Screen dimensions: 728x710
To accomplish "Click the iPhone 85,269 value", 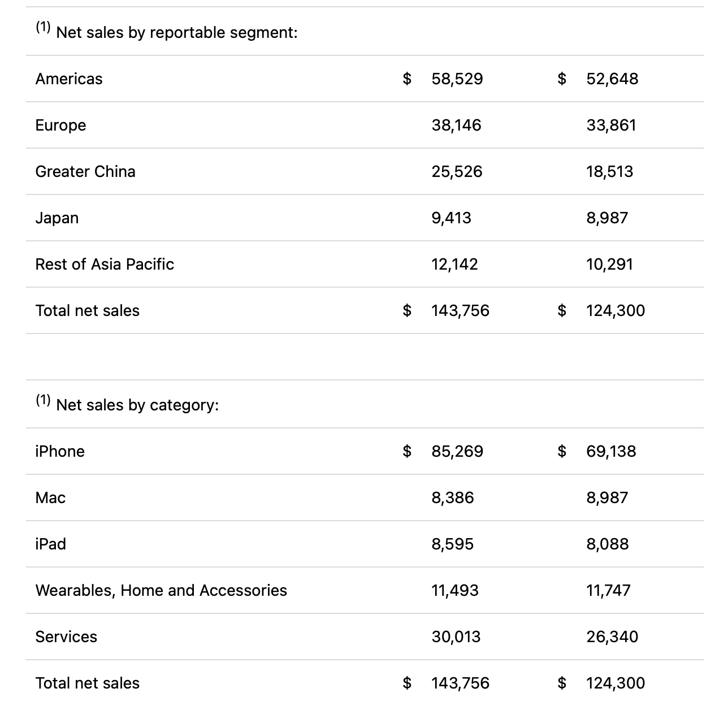I will (457, 451).
